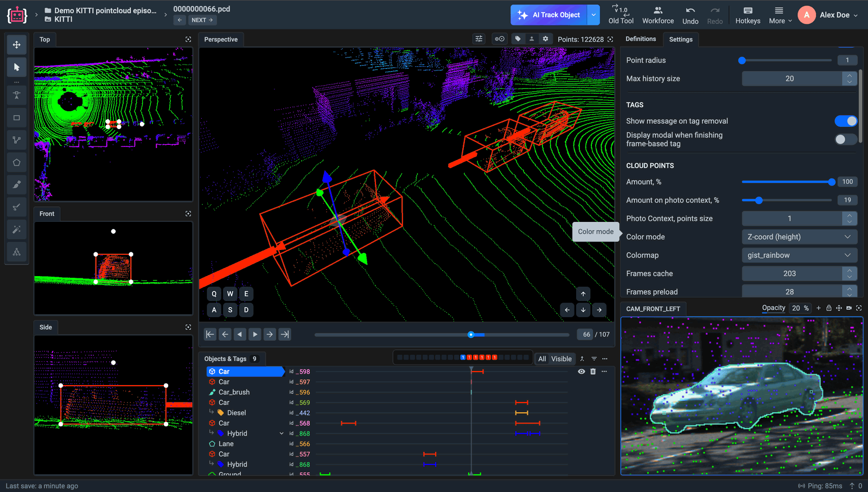This screenshot has height=492, width=868.
Task: Click the merge icon beside Visible filter
Action: click(582, 359)
